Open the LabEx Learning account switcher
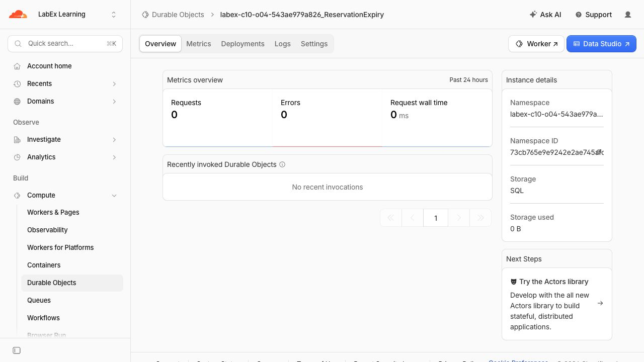Image resolution: width=644 pixels, height=362 pixels. (x=77, y=15)
